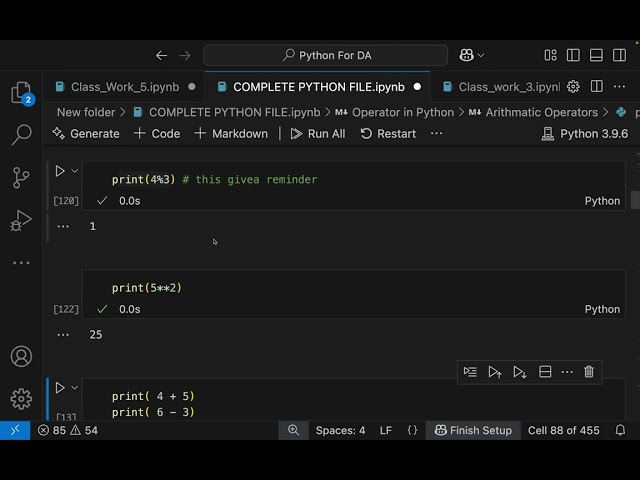The height and width of the screenshot is (480, 640).
Task: Select New folder breadcrumb
Action: tap(86, 112)
